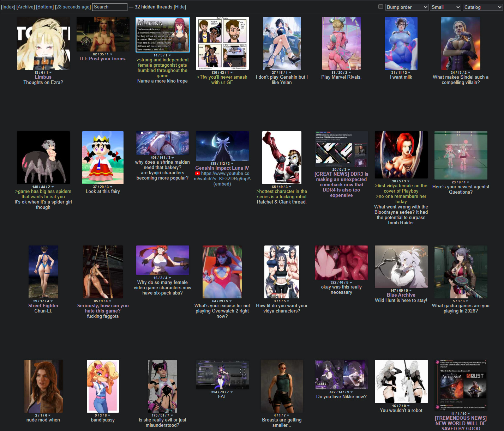The height and width of the screenshot is (431, 504).
Task: Open menu arrow for Ratchet & Clank thread
Action: coord(290,187)
